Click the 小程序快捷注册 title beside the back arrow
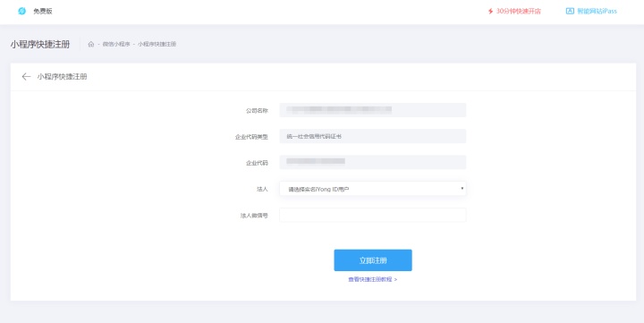The height and width of the screenshot is (323, 644). click(62, 76)
